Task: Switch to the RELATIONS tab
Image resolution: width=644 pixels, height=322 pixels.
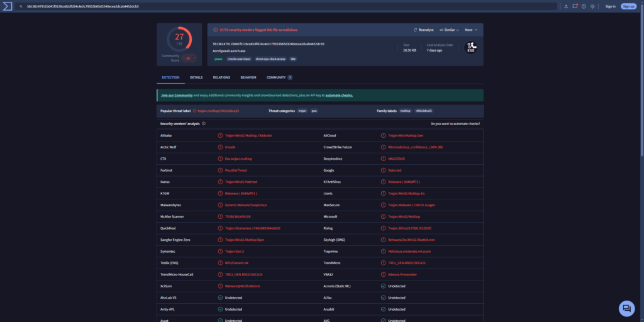Action: (221, 77)
